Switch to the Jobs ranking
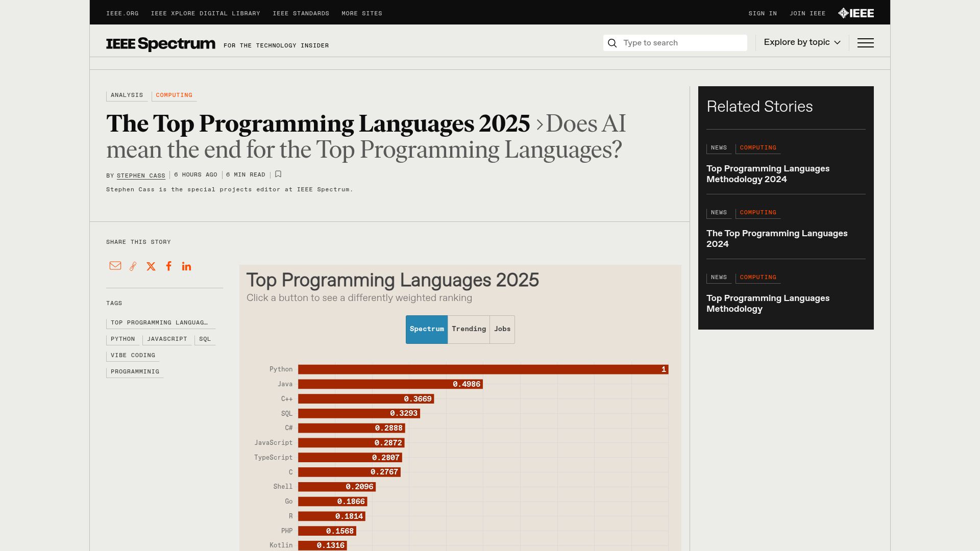Screen dimensions: 980x551 (x=502, y=330)
